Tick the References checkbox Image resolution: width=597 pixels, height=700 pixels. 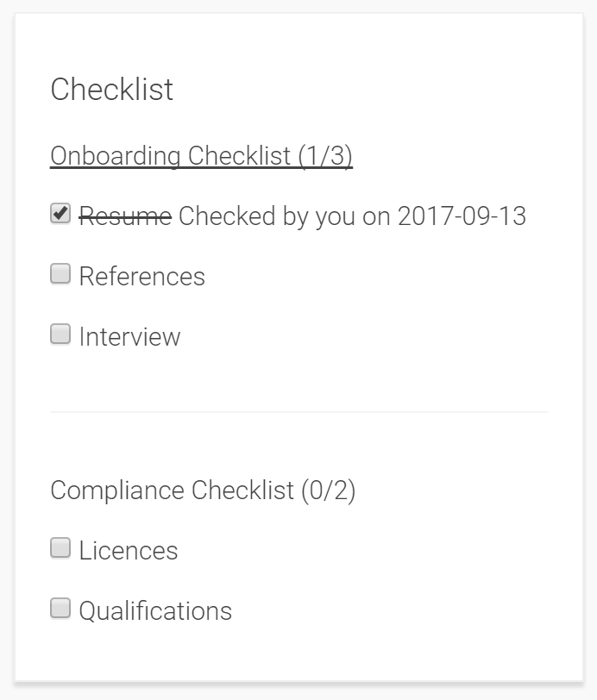tap(60, 275)
